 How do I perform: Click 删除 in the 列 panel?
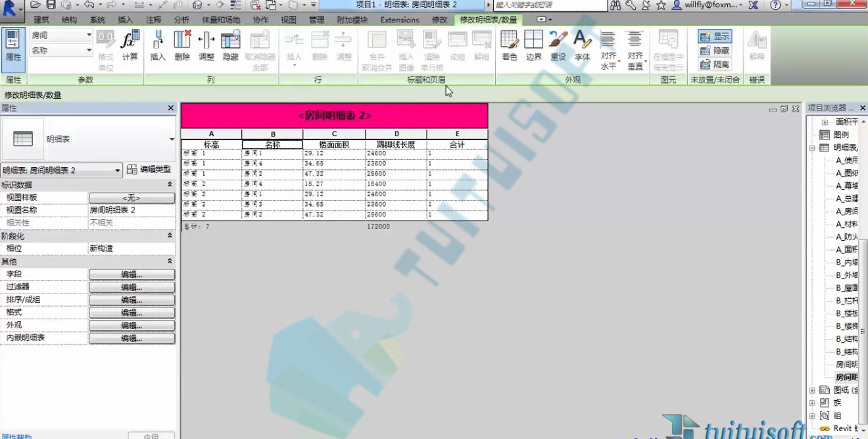pos(182,46)
